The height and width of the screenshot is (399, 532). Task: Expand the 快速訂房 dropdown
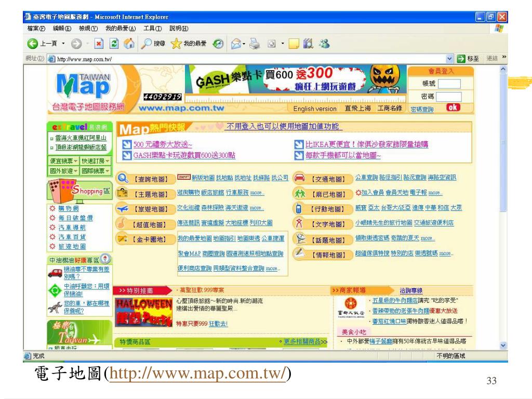point(95,161)
